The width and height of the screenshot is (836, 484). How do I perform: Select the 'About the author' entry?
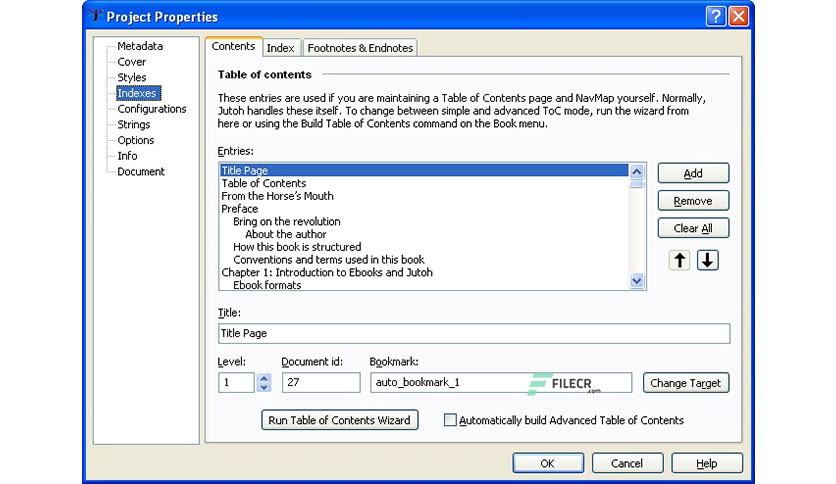click(286, 235)
